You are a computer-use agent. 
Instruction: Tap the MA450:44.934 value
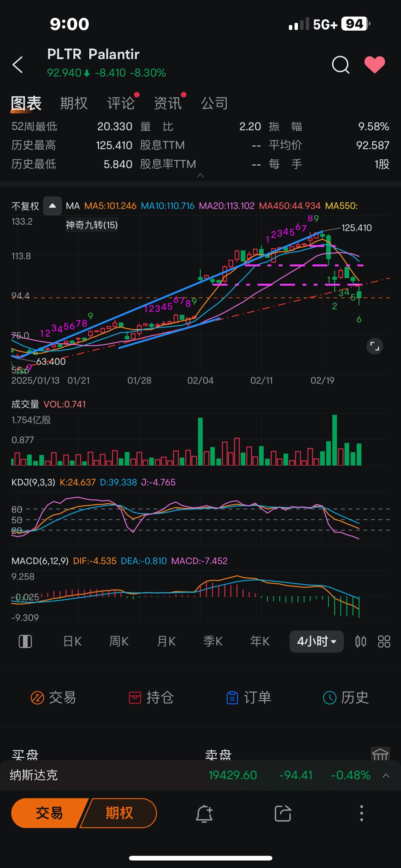290,206
